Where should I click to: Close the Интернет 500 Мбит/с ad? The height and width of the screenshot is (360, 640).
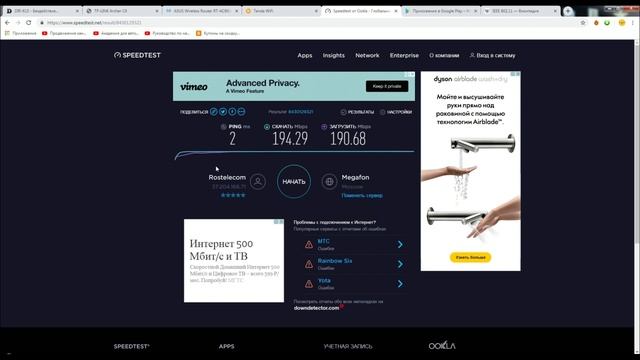(281, 222)
